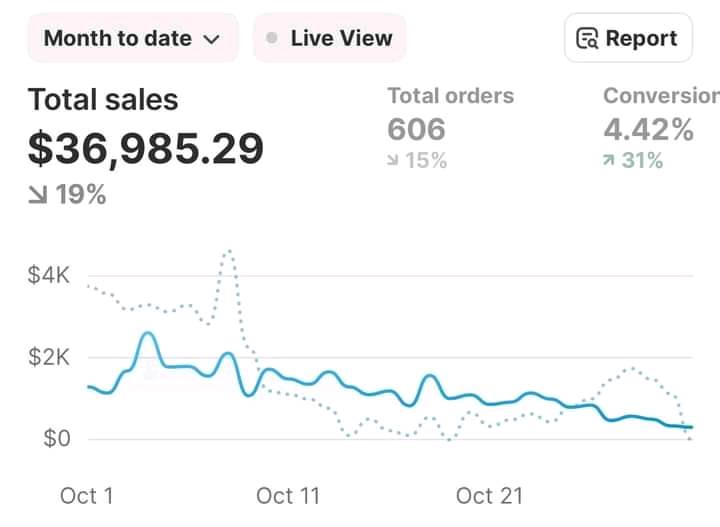720x527 pixels.
Task: Click the Oct 21 axis label
Action: click(489, 496)
